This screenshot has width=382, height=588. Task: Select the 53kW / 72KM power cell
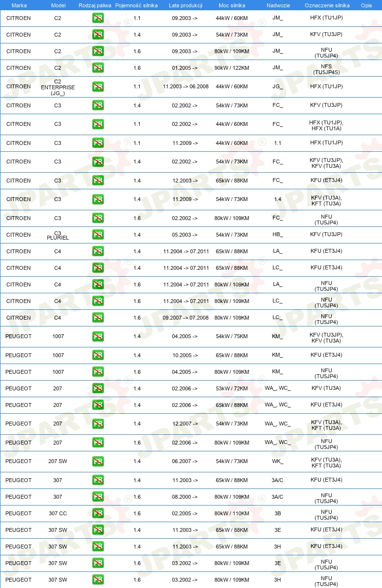click(x=232, y=388)
